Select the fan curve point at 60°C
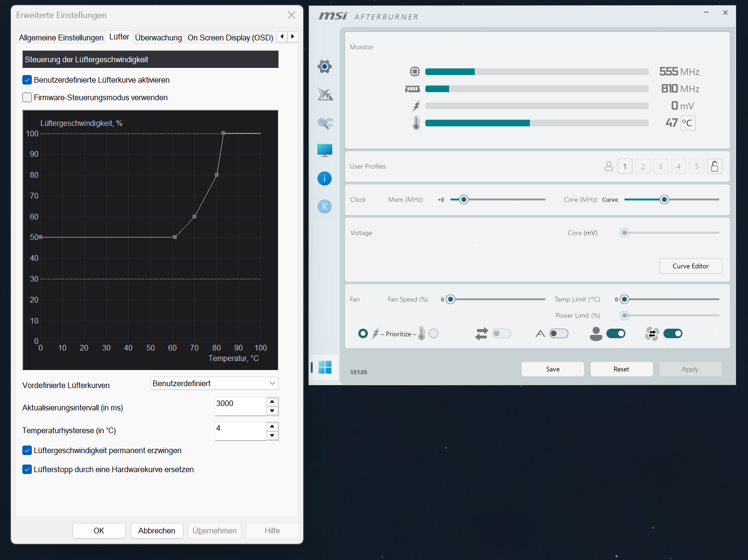748x560 pixels. 175,237
